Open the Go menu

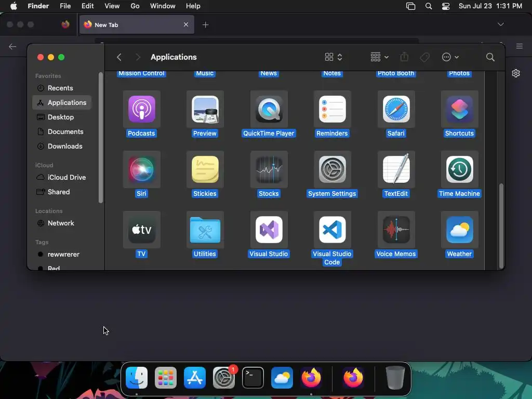(135, 6)
